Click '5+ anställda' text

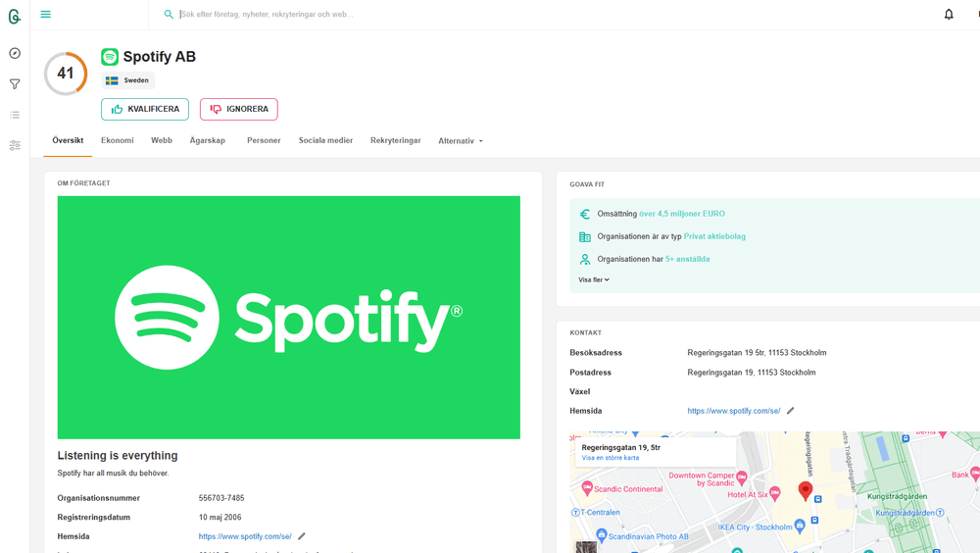coord(688,259)
